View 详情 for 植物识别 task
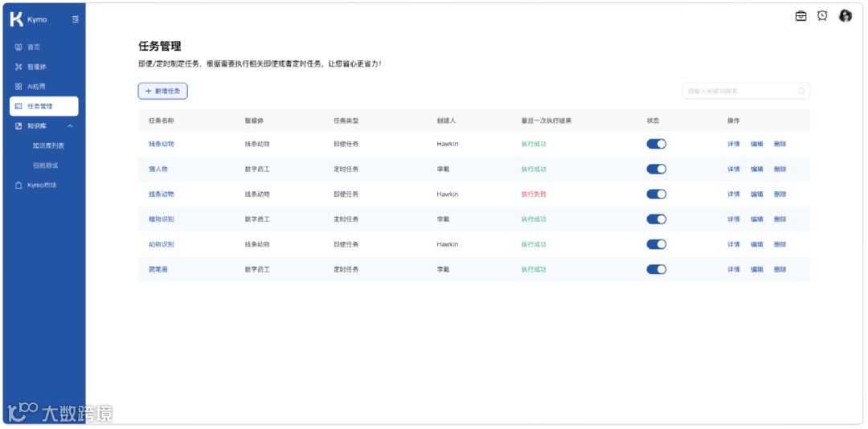868x429 pixels. [x=734, y=219]
